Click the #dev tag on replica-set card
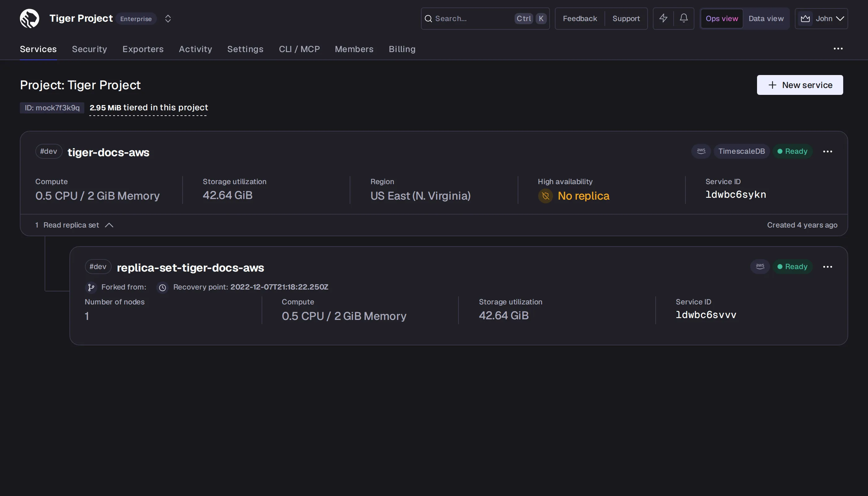The height and width of the screenshot is (496, 868). (x=98, y=266)
